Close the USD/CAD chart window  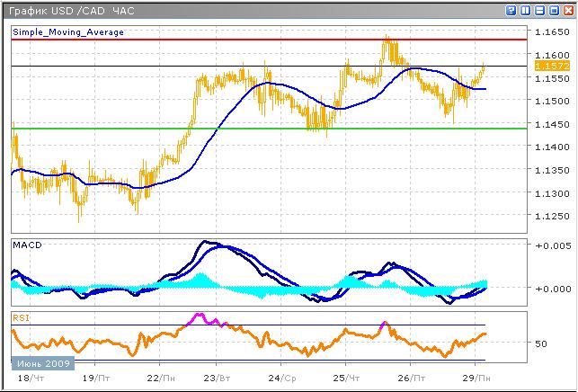point(568,10)
